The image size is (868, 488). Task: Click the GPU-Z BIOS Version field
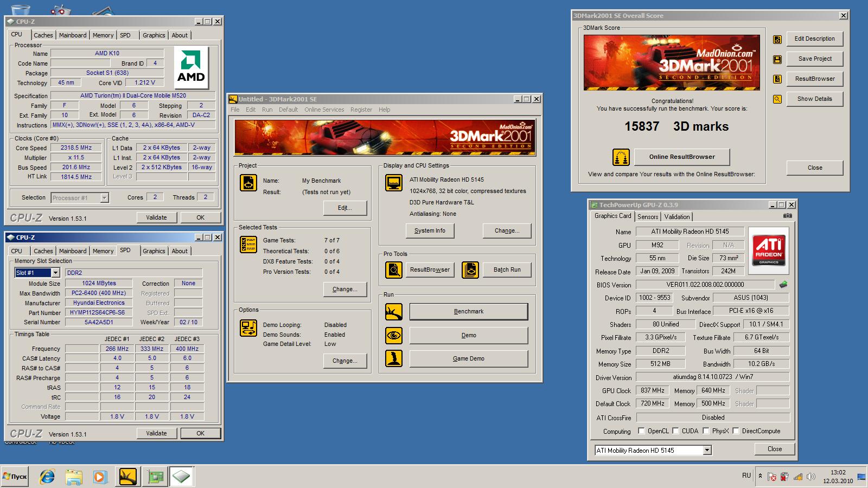tap(705, 285)
